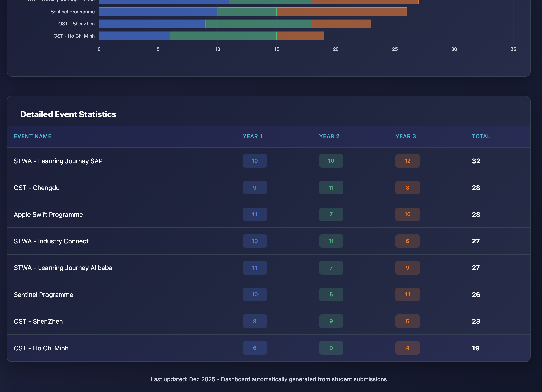Click the YEAR 3 column header
The image size is (542, 392).
(x=406, y=136)
